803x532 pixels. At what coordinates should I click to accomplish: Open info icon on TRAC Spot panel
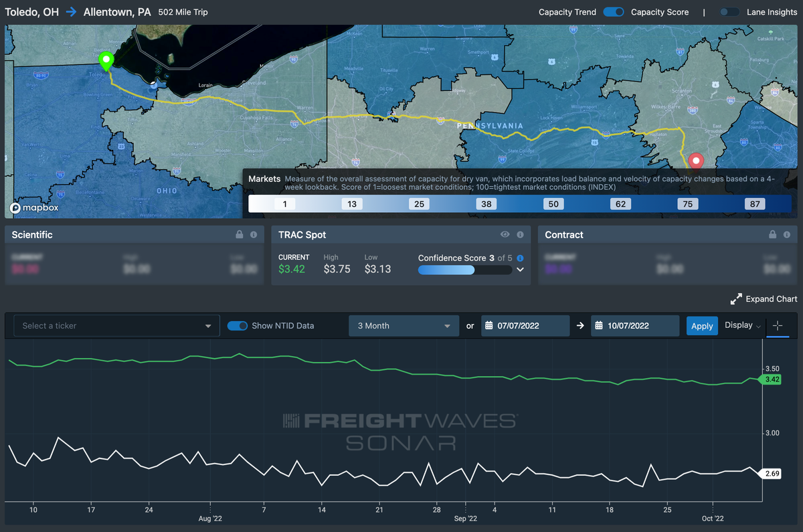[519, 235]
